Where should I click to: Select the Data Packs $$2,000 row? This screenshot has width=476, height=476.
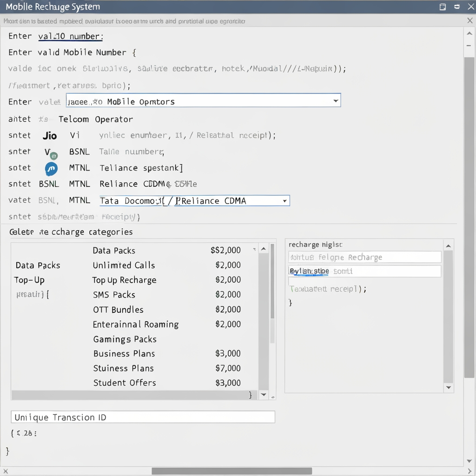pyautogui.click(x=166, y=251)
